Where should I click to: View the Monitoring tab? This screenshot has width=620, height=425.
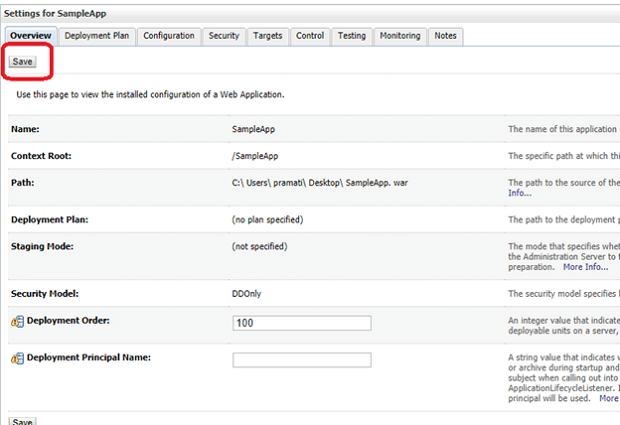(400, 36)
